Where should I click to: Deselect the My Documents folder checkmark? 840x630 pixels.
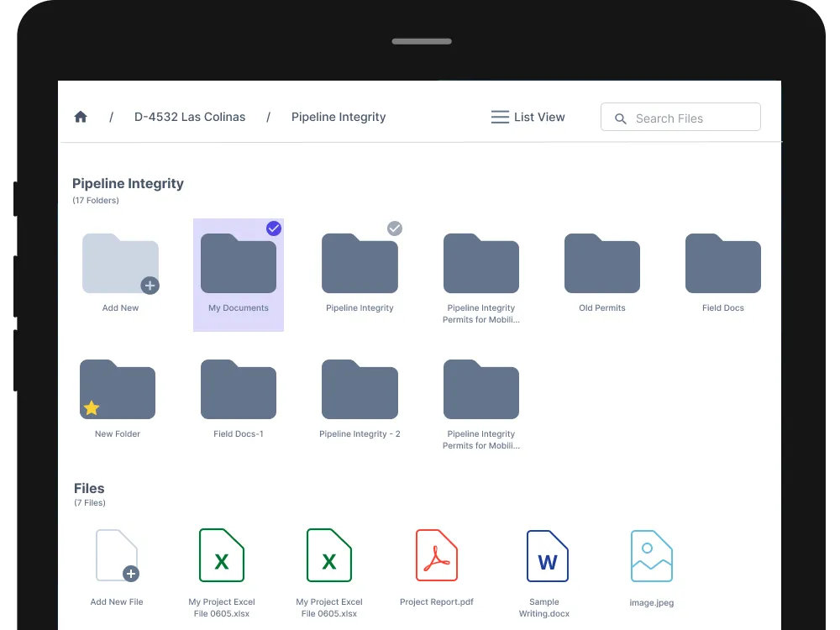[x=274, y=228]
